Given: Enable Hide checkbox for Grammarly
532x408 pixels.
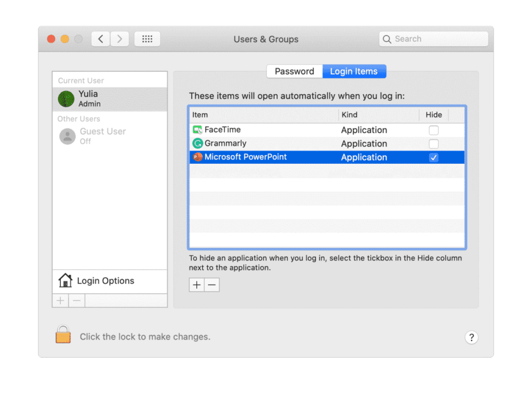Looking at the screenshot, I should (434, 143).
